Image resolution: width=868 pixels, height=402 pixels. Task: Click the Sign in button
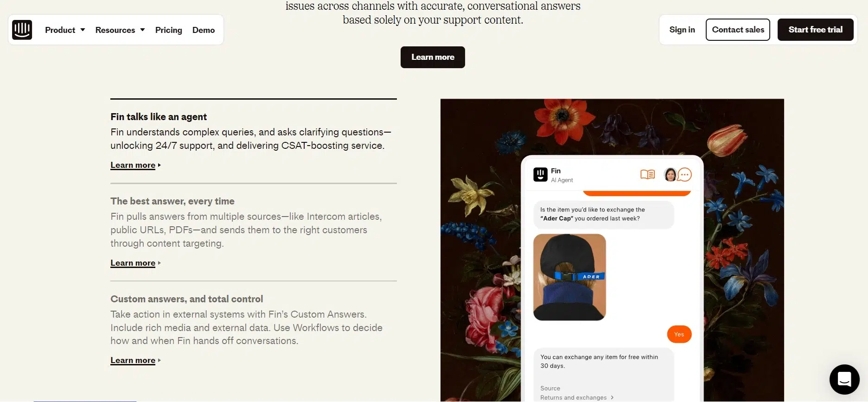(682, 29)
